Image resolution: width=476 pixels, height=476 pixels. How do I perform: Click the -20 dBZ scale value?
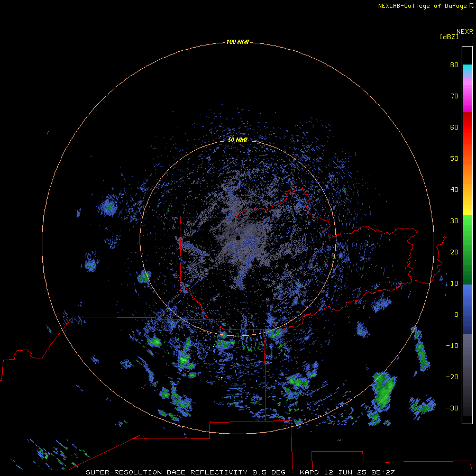pos(452,377)
